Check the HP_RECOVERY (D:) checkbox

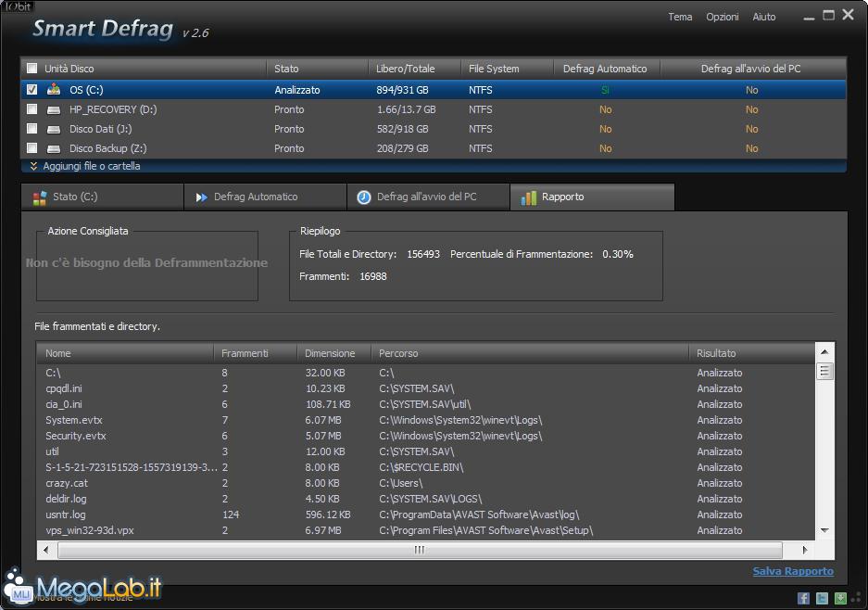pos(32,109)
